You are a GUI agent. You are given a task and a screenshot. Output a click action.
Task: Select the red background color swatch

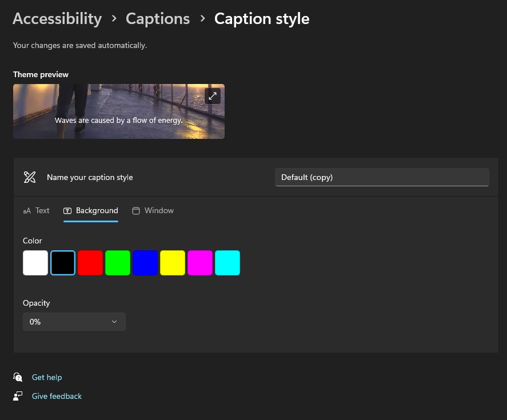coord(90,262)
